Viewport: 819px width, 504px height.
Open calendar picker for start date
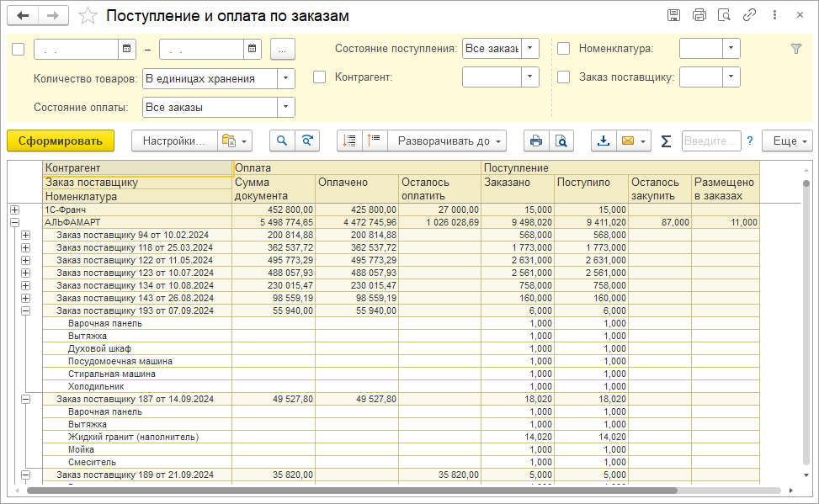126,49
